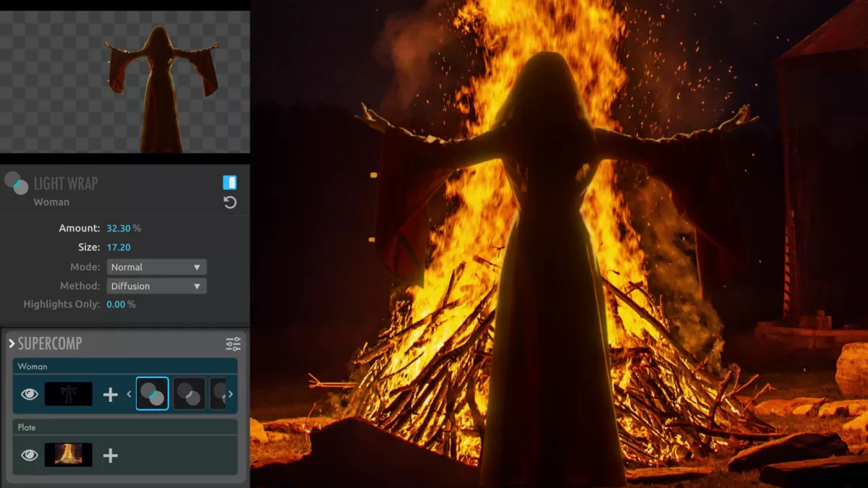
Task: Collapse the Supercomp panel chevron
Action: pos(12,343)
